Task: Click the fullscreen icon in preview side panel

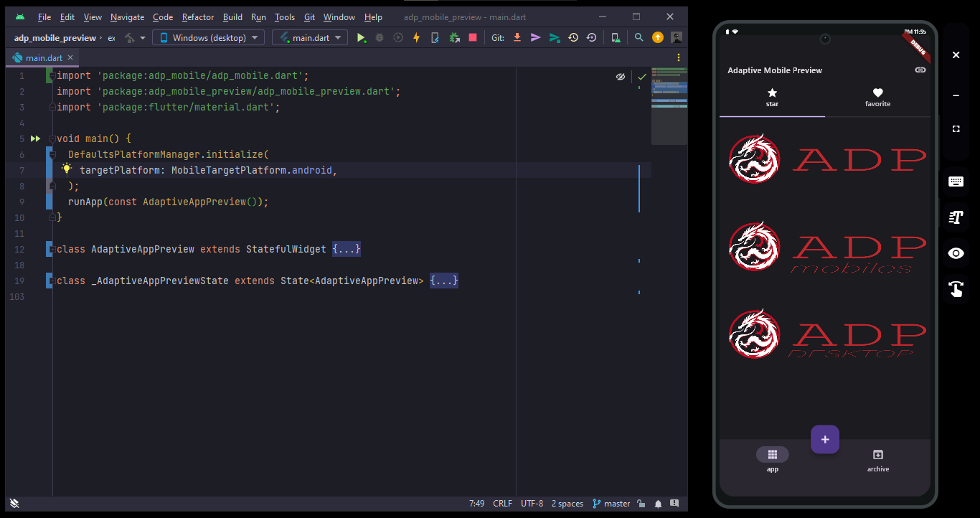Action: [956, 128]
